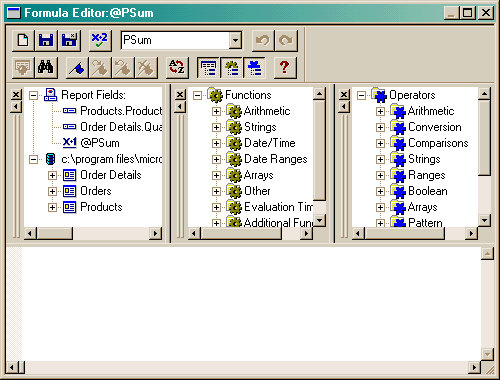Image resolution: width=500 pixels, height=380 pixels.
Task: Close the Functions tree pane
Action: [x=180, y=95]
